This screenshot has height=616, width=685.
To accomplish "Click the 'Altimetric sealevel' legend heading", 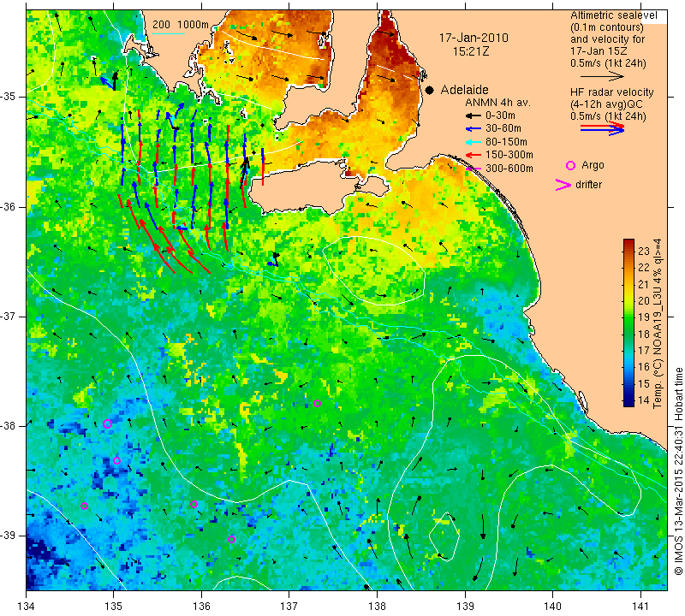I will [614, 15].
